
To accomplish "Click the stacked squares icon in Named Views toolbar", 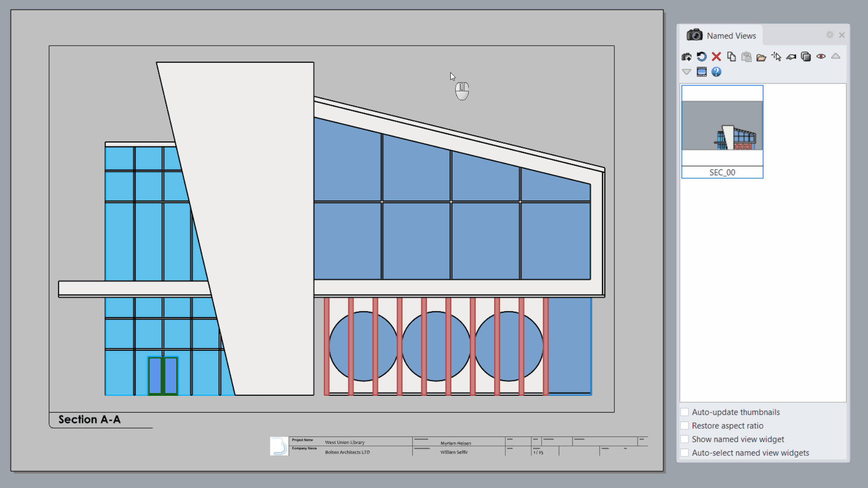I will pyautogui.click(x=806, y=57).
